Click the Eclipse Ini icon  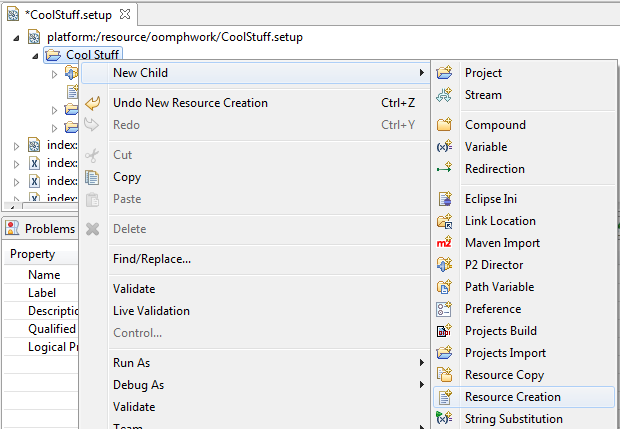(x=445, y=199)
